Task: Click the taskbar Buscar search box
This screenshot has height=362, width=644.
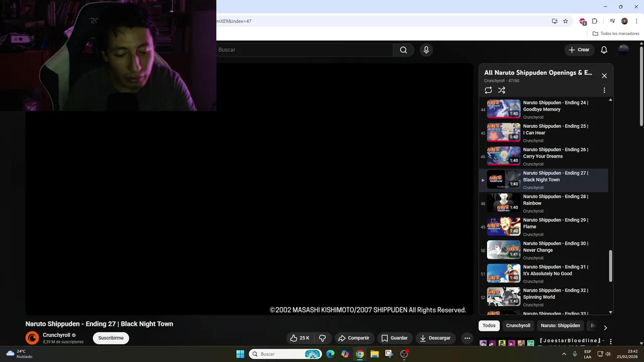Action: pyautogui.click(x=285, y=354)
